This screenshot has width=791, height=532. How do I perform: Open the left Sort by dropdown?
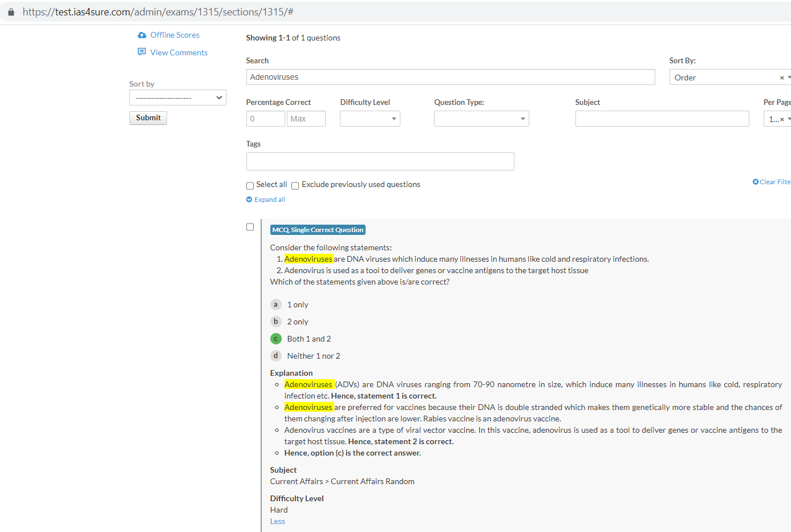pos(178,98)
